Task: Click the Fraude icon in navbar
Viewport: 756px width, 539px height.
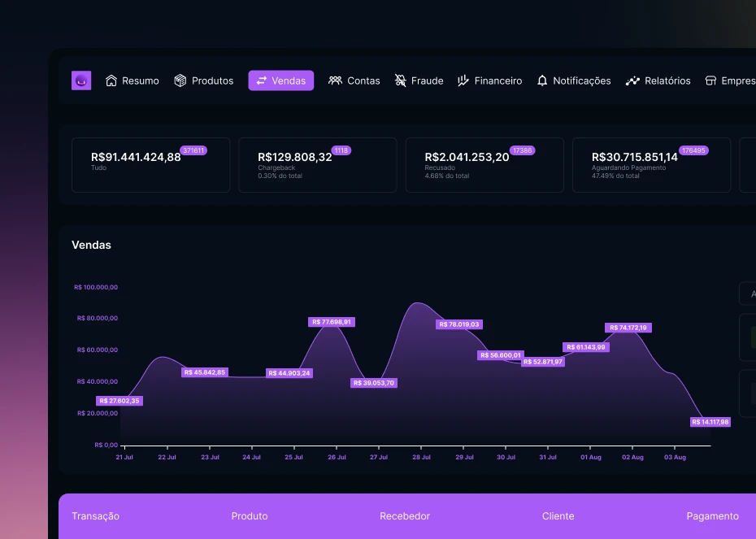Action: (x=400, y=80)
